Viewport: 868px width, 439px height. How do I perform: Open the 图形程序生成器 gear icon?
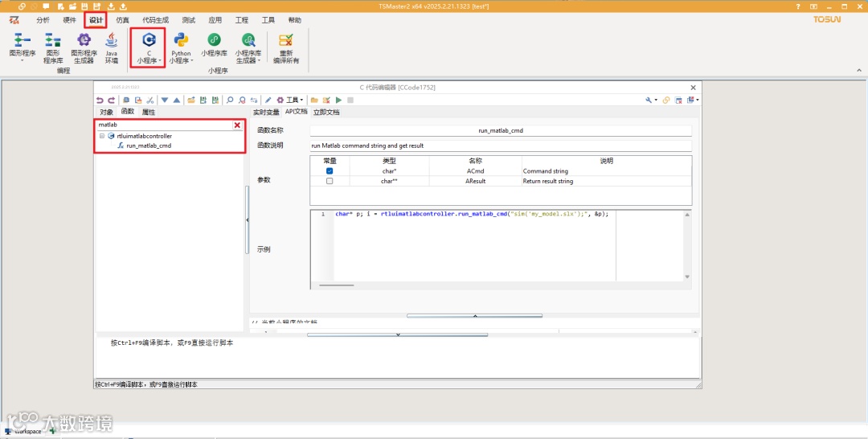click(84, 48)
